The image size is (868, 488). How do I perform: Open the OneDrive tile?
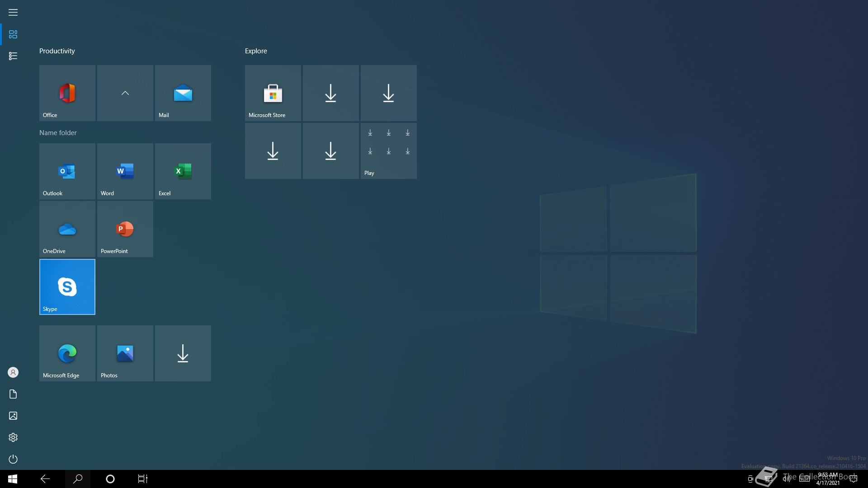[x=67, y=229]
